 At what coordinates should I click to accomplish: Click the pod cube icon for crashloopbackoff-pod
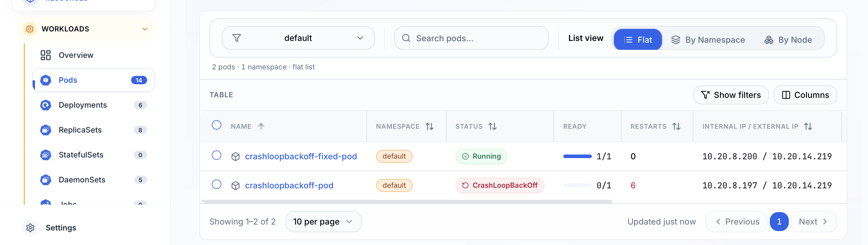pos(236,185)
